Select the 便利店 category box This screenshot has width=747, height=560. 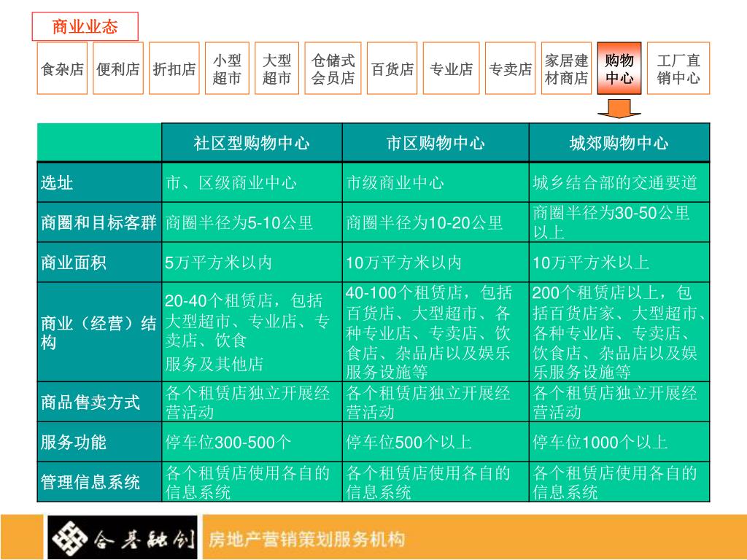coord(118,68)
